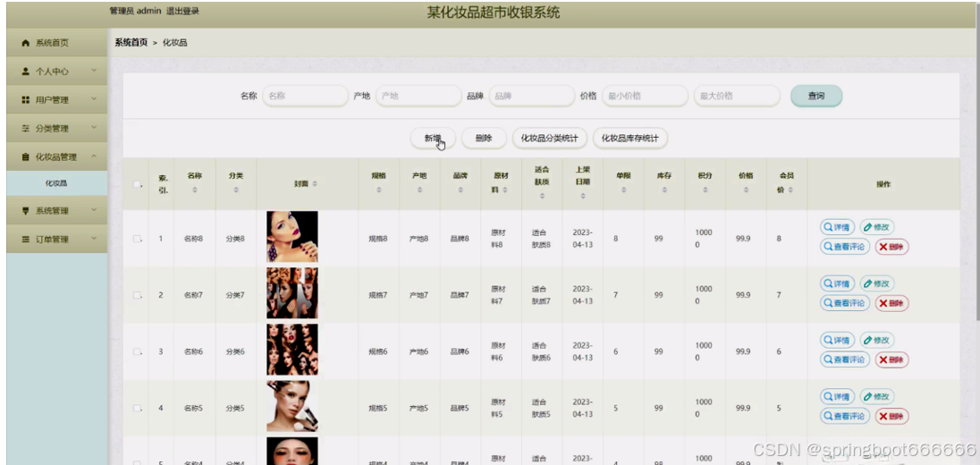This screenshot has height=465, width=980.
Task: Open 系统首页 in the sidebar
Action: pos(57,43)
